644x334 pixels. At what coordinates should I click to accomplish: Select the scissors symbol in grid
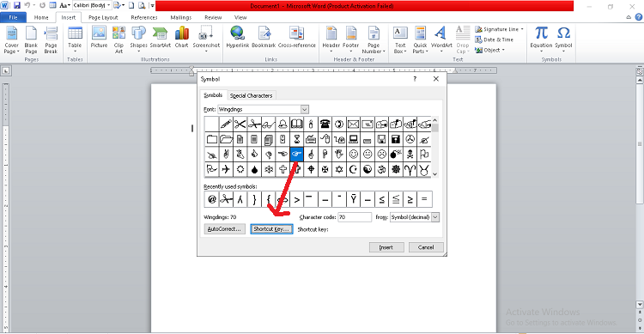coord(240,124)
